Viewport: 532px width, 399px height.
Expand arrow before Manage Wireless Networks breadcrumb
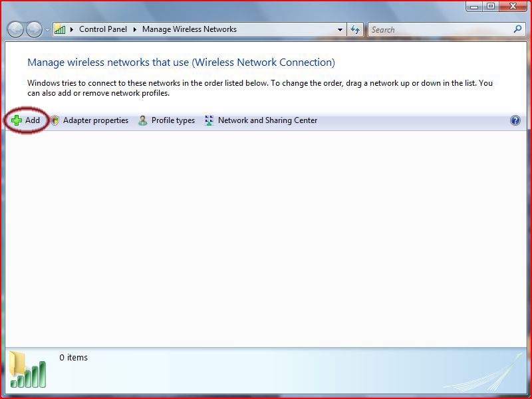click(135, 29)
